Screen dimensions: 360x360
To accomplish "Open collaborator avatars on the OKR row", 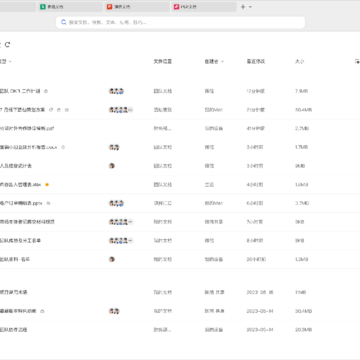I will coord(117,91).
